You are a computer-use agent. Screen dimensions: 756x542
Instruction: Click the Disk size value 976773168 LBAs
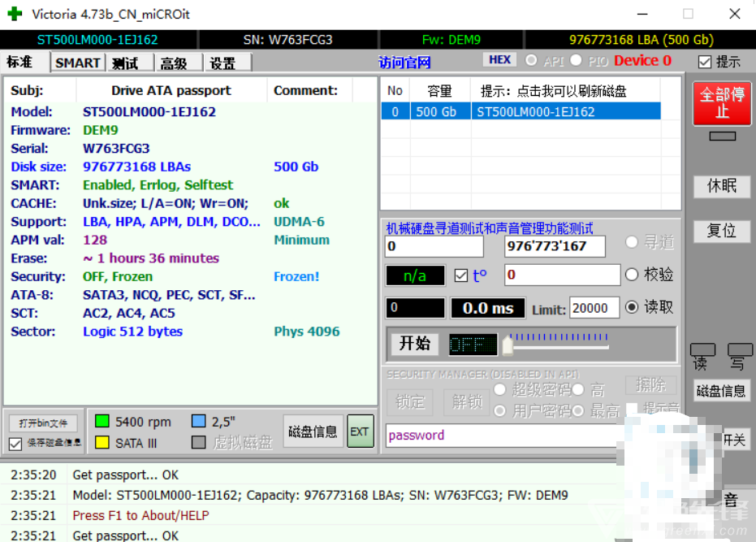pos(137,167)
